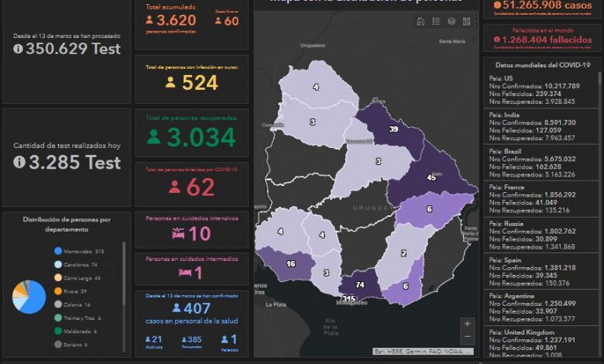Reset map to default home extent
Viewport: 604px width, 364px height.
tap(420, 22)
